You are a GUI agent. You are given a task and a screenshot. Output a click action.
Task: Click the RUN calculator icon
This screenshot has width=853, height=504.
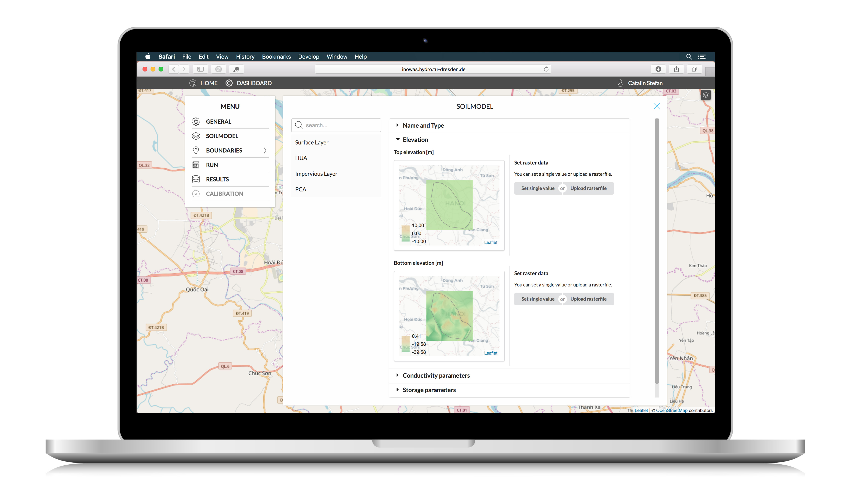(196, 165)
